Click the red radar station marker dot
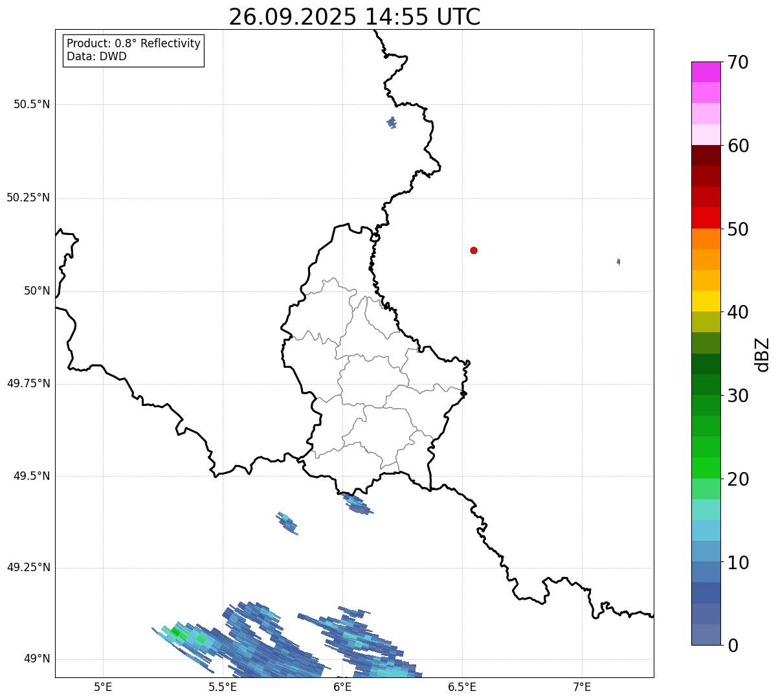The width and height of the screenshot is (778, 700). click(474, 250)
